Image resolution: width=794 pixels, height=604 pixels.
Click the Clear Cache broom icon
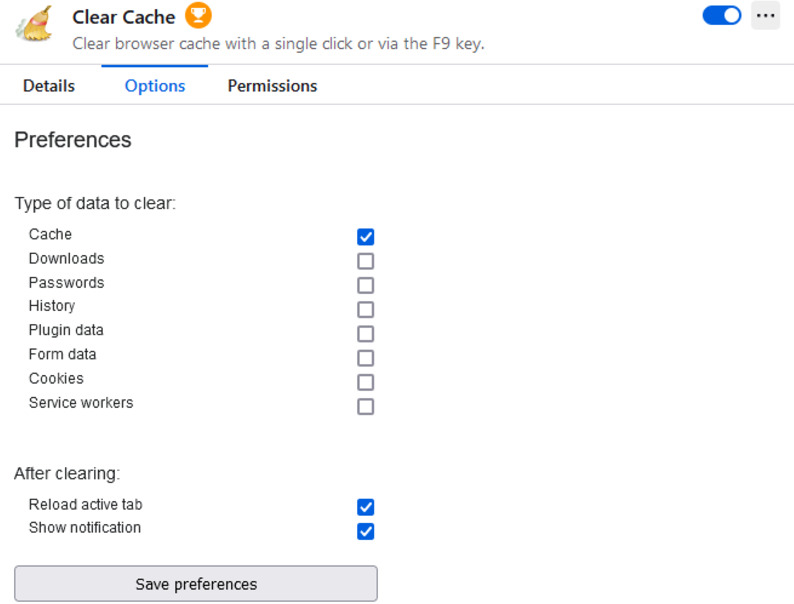[34, 24]
